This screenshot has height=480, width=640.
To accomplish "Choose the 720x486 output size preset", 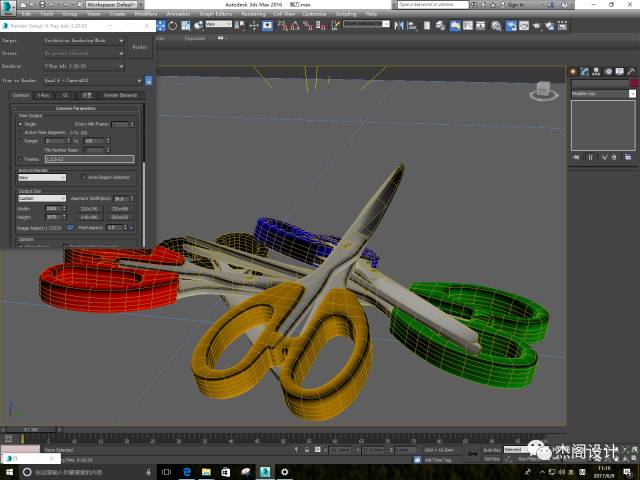I will coord(120,209).
